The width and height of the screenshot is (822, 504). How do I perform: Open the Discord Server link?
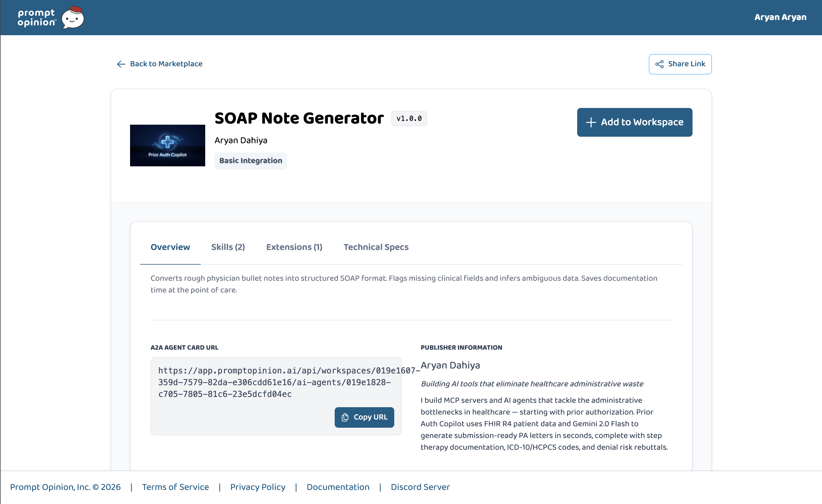point(420,487)
